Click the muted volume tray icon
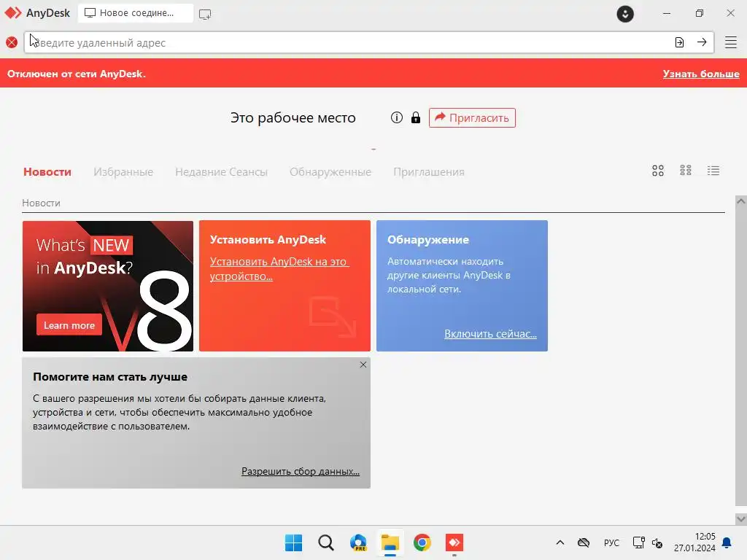 tap(657, 542)
